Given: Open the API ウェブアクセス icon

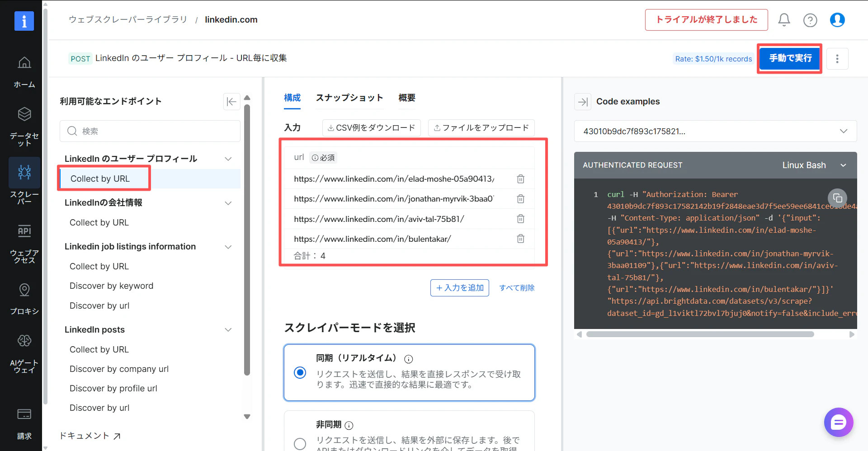Looking at the screenshot, I should (24, 231).
